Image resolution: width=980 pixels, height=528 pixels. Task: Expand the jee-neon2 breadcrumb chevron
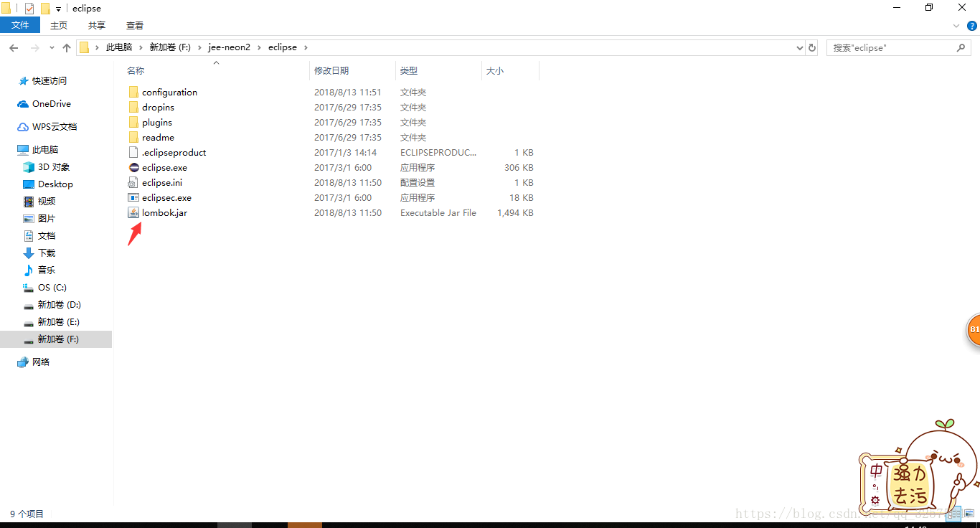click(x=260, y=47)
